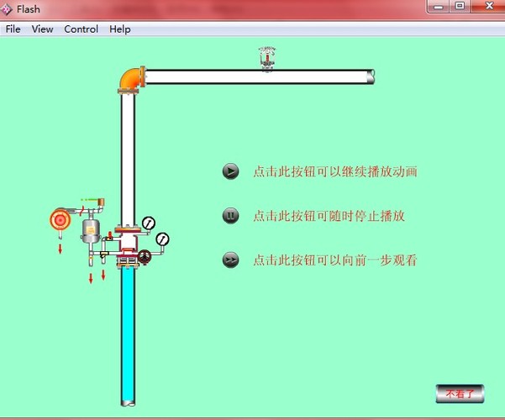This screenshot has width=505, height=420.
Task: Close the Flash window
Action: (x=489, y=6)
